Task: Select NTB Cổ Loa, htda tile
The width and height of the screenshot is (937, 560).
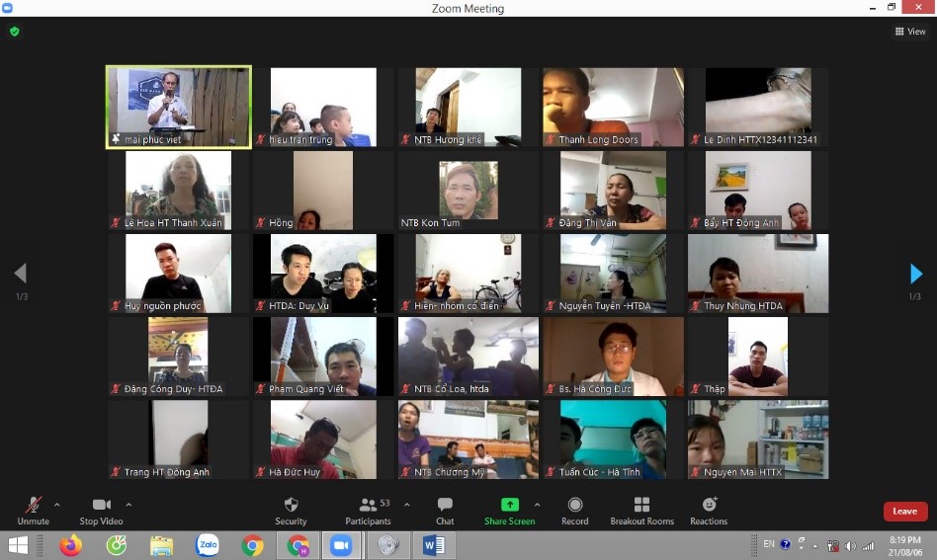Action: click(468, 357)
